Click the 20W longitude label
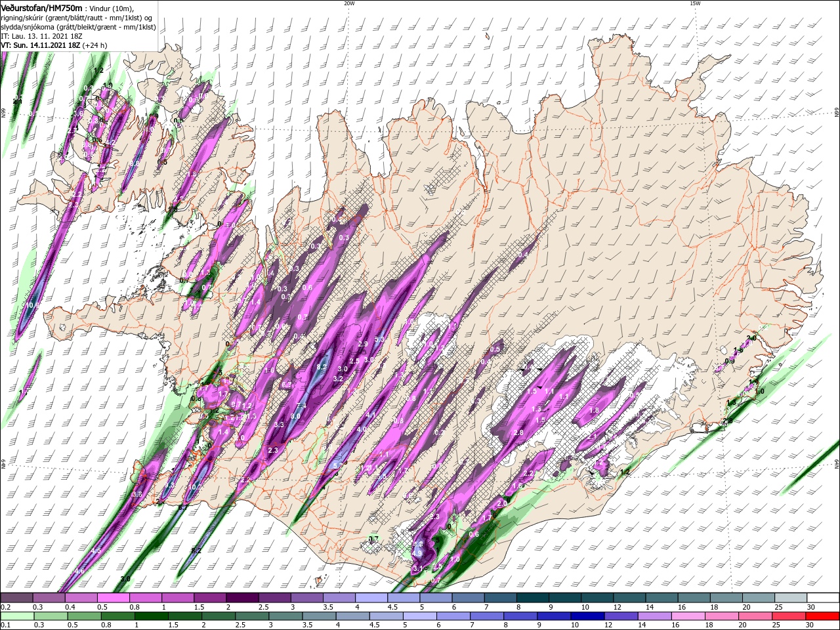Viewport: 840px width, 630px height. coord(348,3)
